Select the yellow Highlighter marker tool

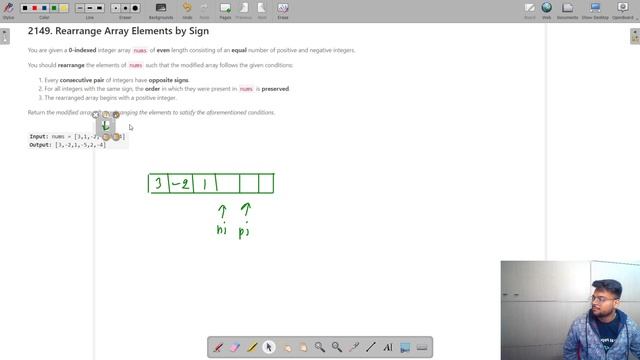[x=252, y=347]
